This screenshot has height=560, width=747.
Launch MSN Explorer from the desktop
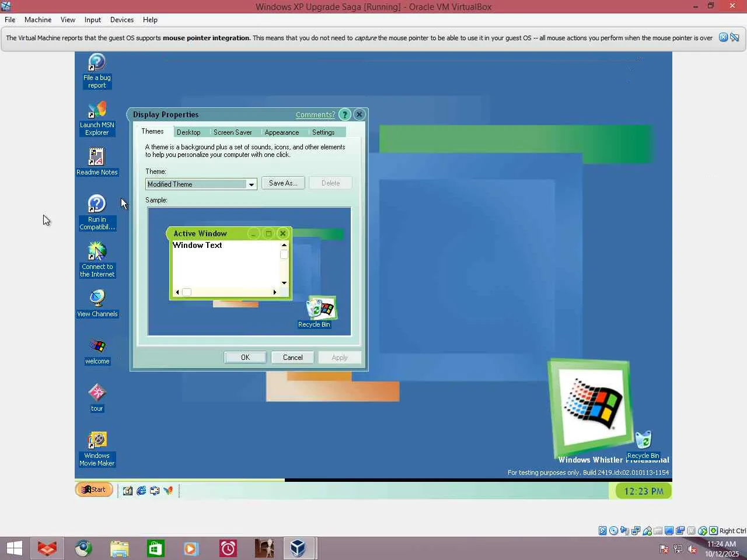coord(97,119)
